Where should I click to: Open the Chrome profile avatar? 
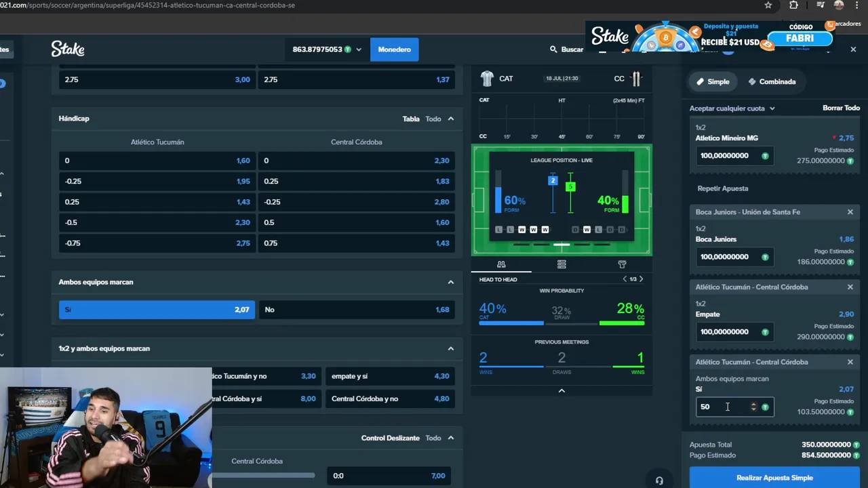[x=839, y=5]
